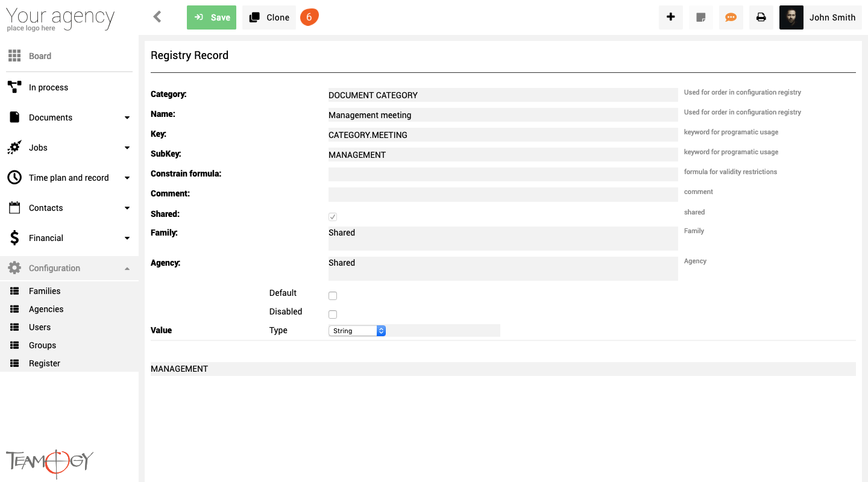Edit the Name field Management meeting
Screen dimensions: 868x482
tap(503, 115)
